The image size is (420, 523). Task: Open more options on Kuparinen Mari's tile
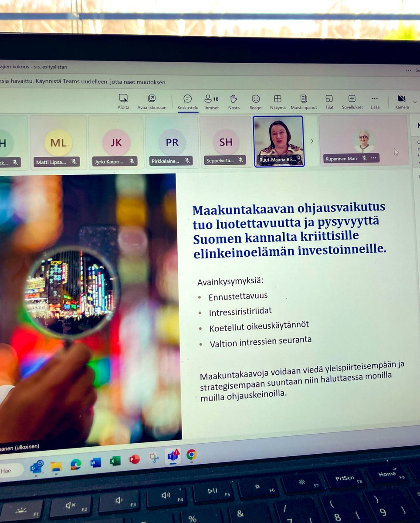pyautogui.click(x=373, y=158)
